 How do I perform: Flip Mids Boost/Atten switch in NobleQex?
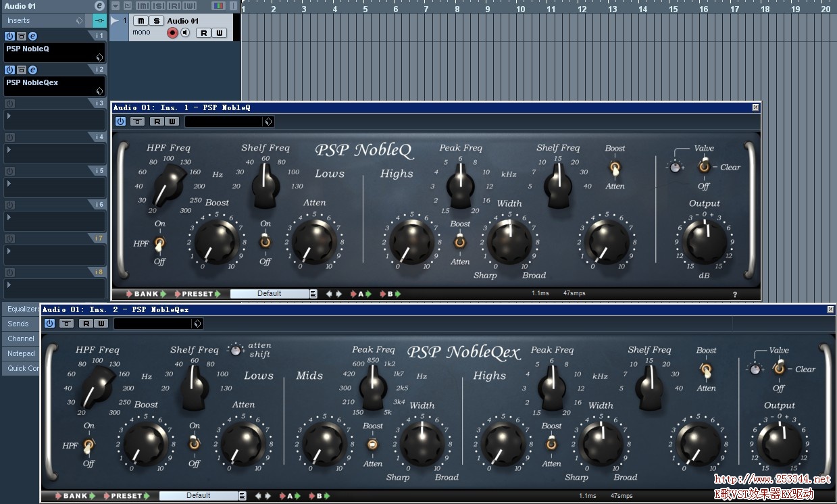[x=372, y=445]
